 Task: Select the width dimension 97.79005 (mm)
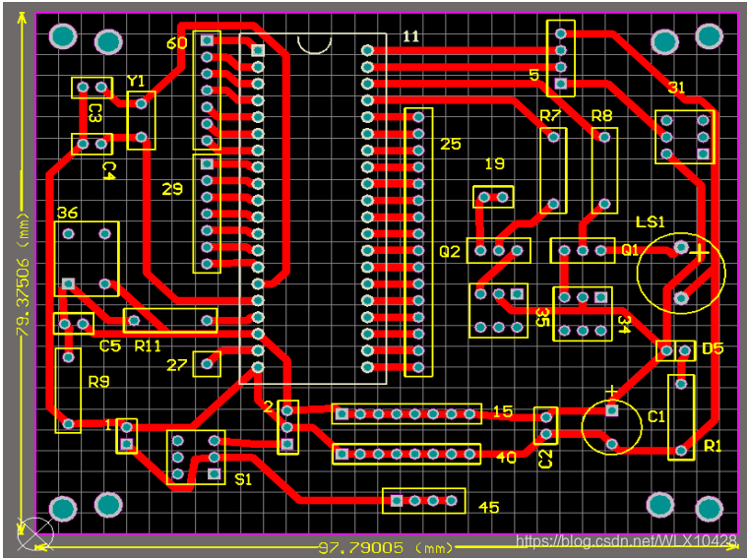pyautogui.click(x=386, y=547)
